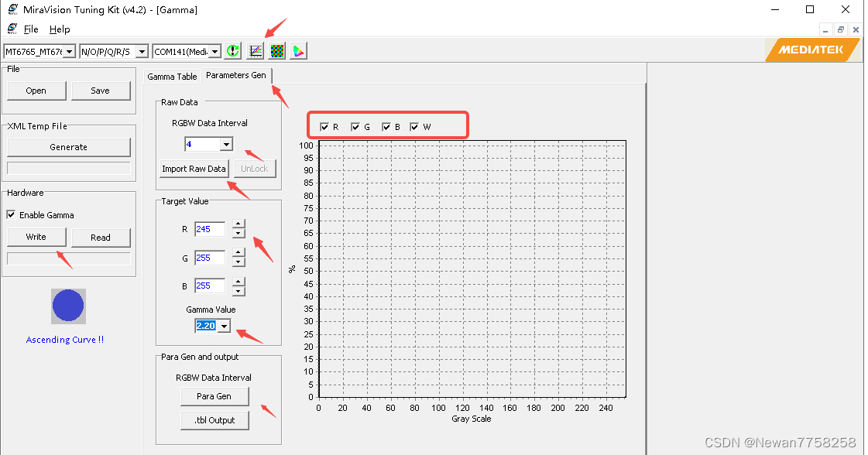
Task: Click the Open file button
Action: [x=36, y=91]
